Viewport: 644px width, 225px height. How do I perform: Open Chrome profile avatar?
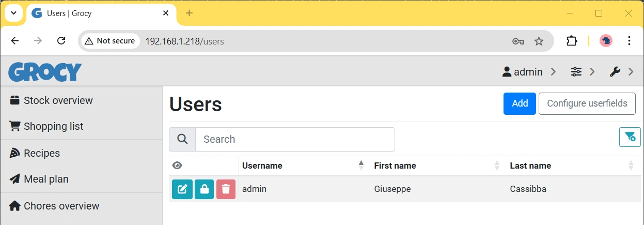606,41
